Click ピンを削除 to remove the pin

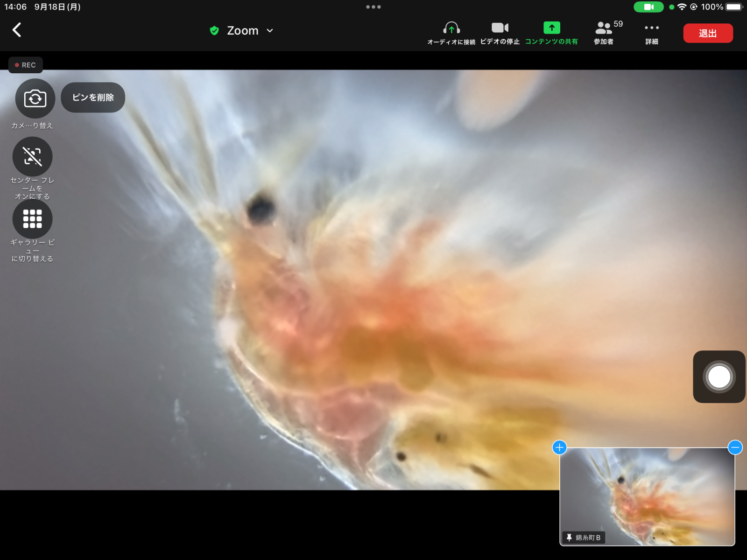tap(93, 98)
